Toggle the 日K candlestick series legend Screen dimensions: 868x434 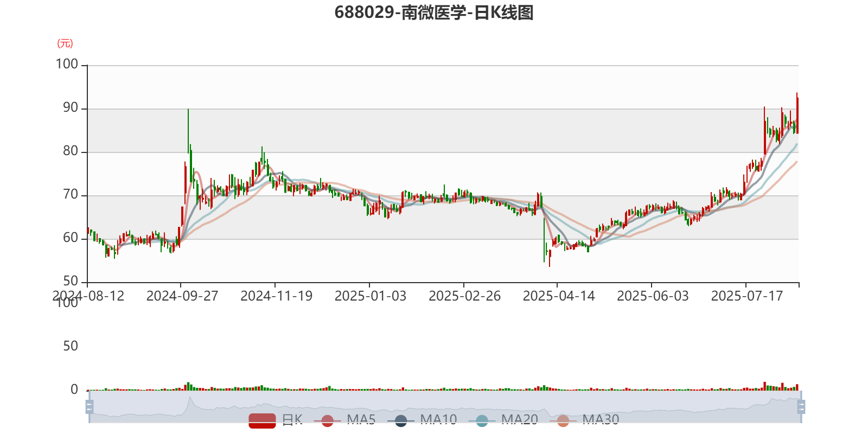click(276, 420)
